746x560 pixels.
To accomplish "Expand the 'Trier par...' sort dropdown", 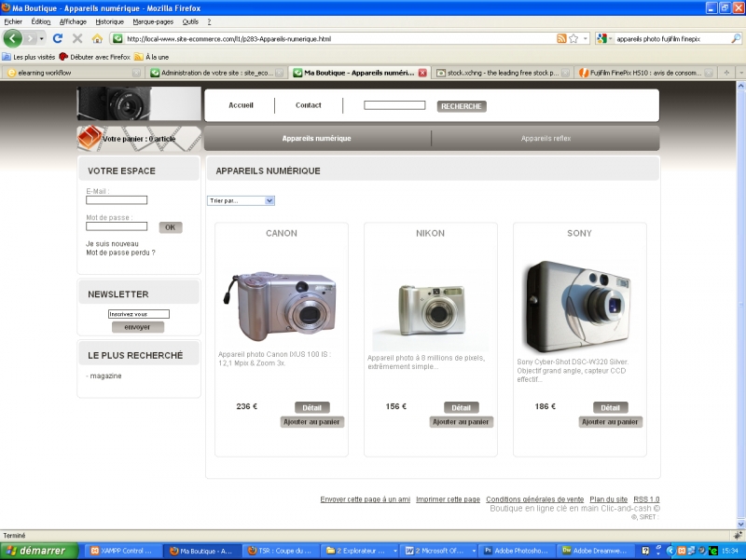I will [241, 200].
